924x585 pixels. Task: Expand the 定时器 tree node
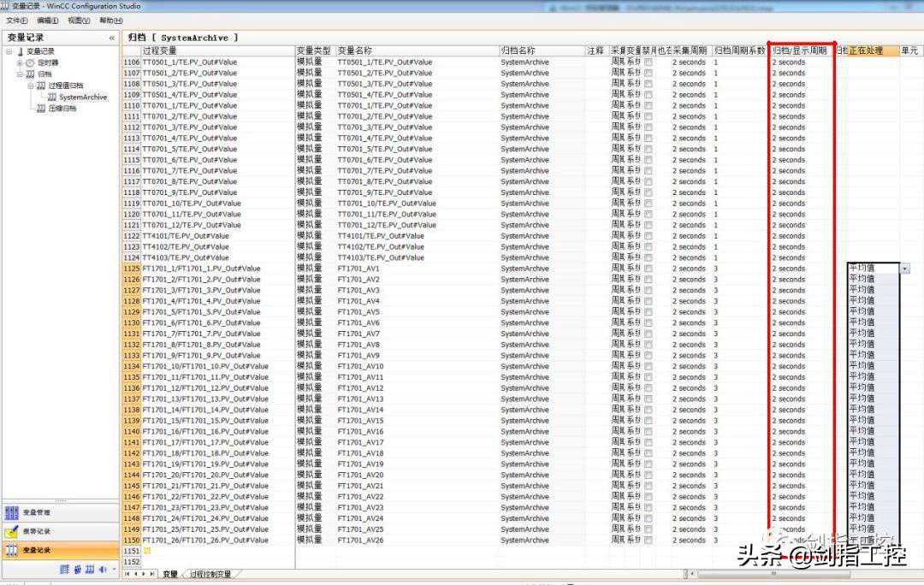(x=19, y=63)
